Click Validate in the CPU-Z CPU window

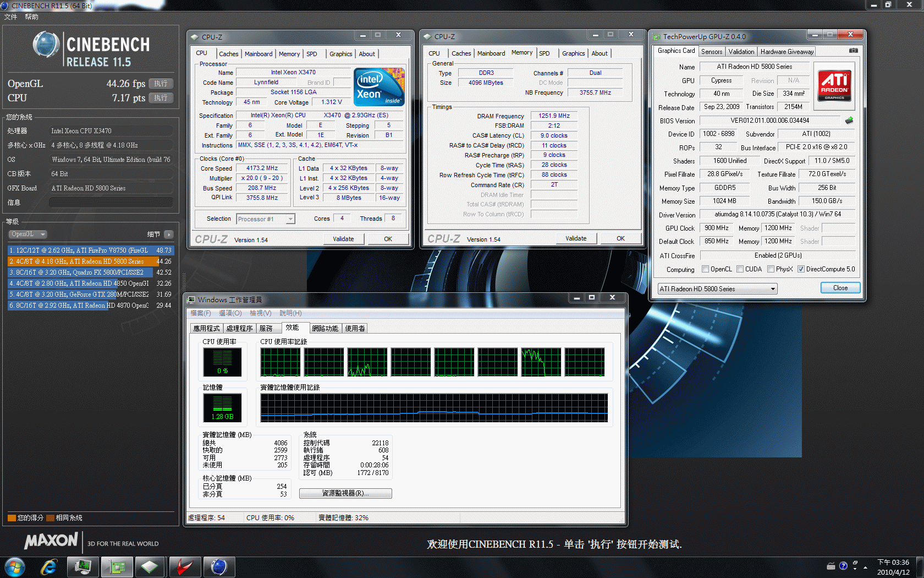tap(343, 239)
